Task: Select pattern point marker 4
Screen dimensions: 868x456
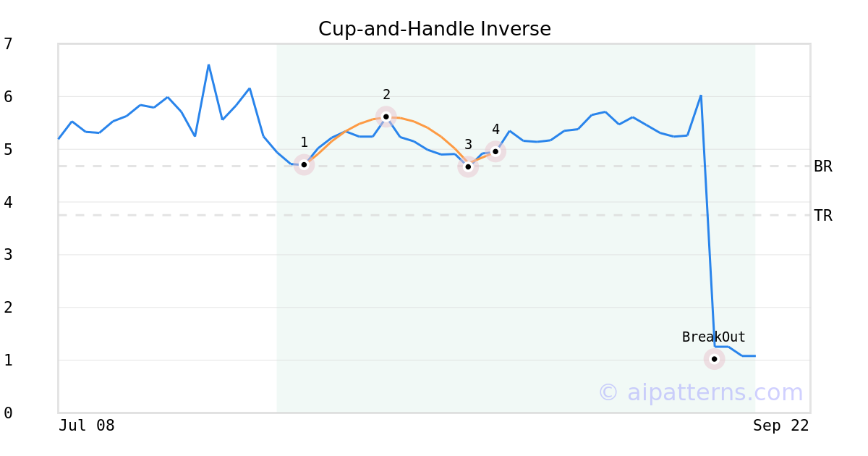Action: [495, 152]
